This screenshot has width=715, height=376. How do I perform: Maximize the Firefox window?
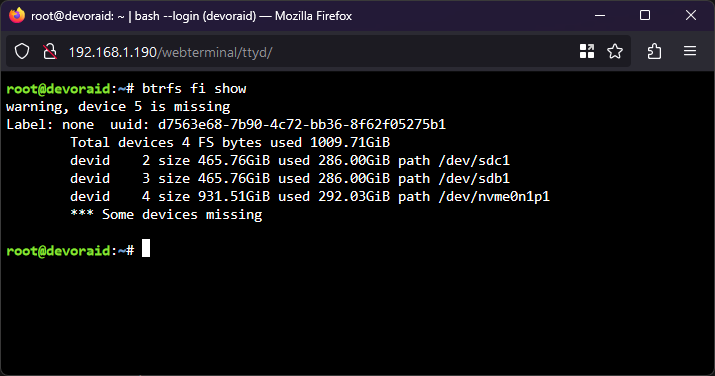click(x=645, y=15)
